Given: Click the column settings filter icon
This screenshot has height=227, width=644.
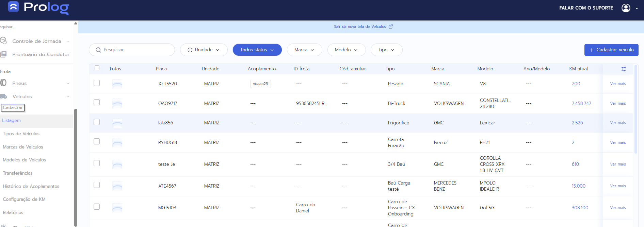Looking at the screenshot, I should coord(623,69).
